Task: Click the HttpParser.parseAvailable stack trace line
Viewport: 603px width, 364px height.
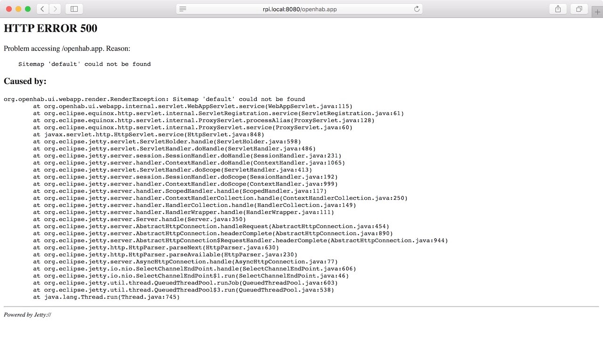Action: tap(165, 255)
